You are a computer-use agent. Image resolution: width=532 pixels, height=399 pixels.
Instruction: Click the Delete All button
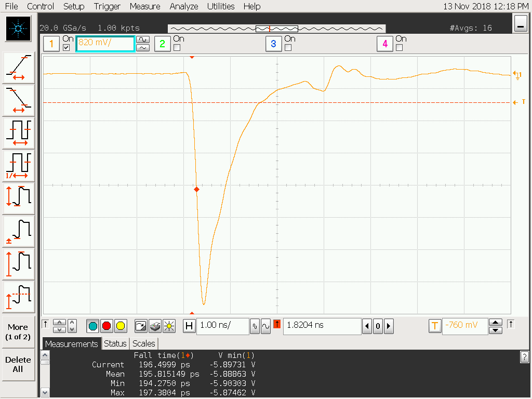coord(18,364)
